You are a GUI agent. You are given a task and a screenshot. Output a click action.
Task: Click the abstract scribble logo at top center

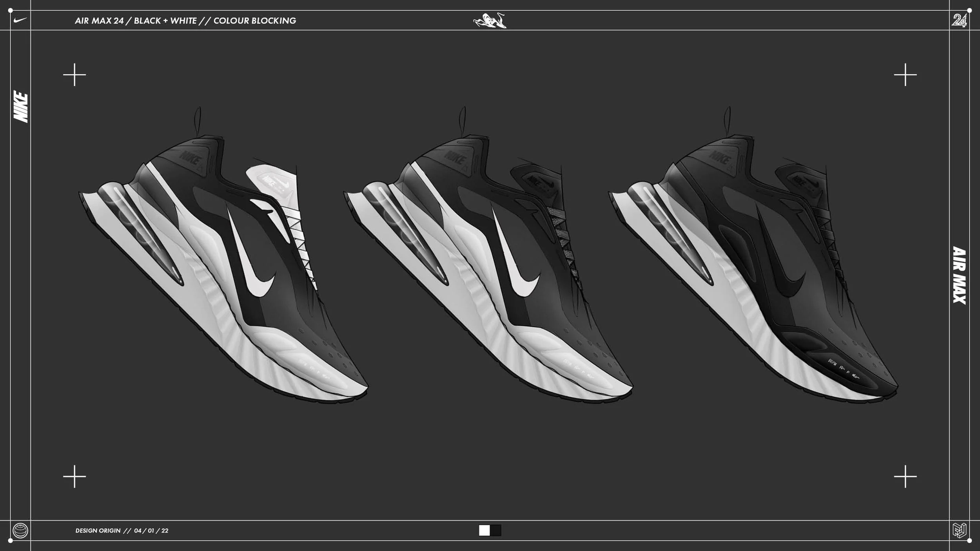pyautogui.click(x=490, y=21)
